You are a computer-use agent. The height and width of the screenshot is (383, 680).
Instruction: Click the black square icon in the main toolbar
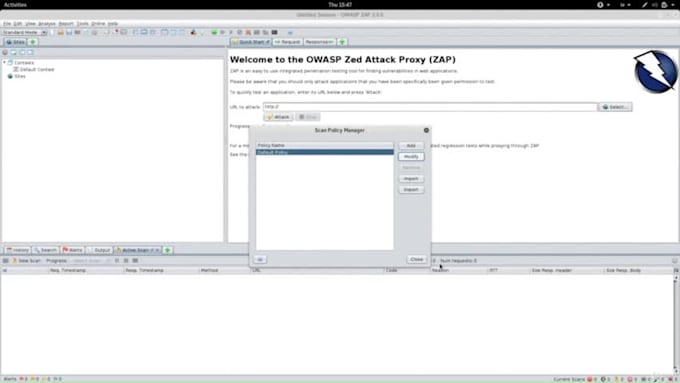tap(275, 33)
